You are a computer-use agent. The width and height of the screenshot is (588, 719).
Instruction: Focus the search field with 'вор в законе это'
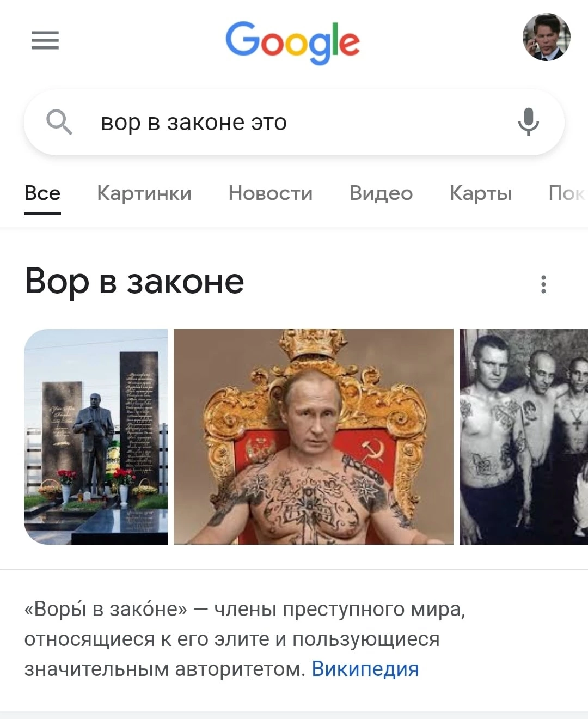294,123
